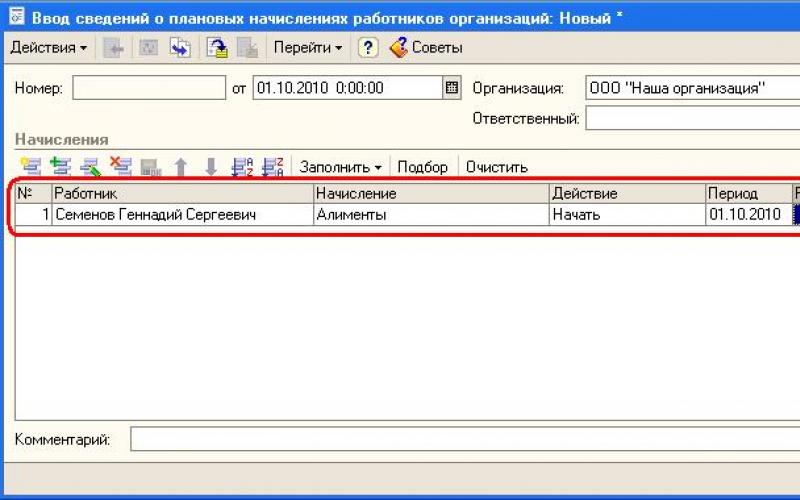
Task: Click the Очистить button
Action: tap(497, 167)
